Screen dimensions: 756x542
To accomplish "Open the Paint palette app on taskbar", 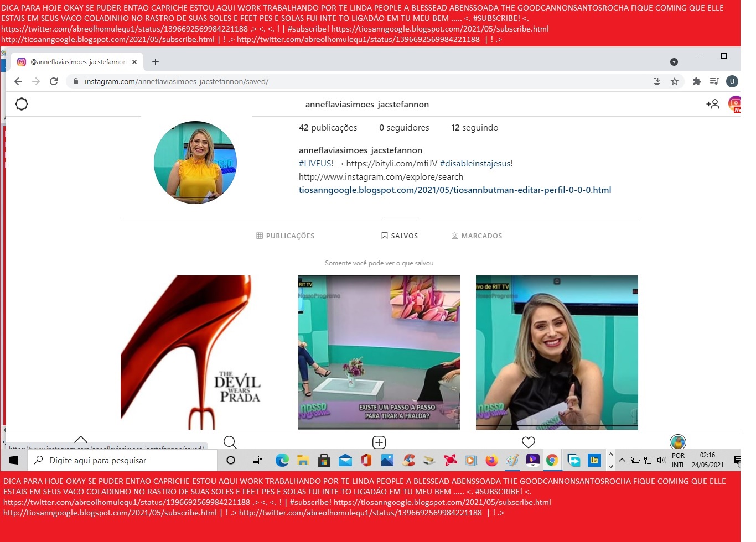I will tap(512, 460).
